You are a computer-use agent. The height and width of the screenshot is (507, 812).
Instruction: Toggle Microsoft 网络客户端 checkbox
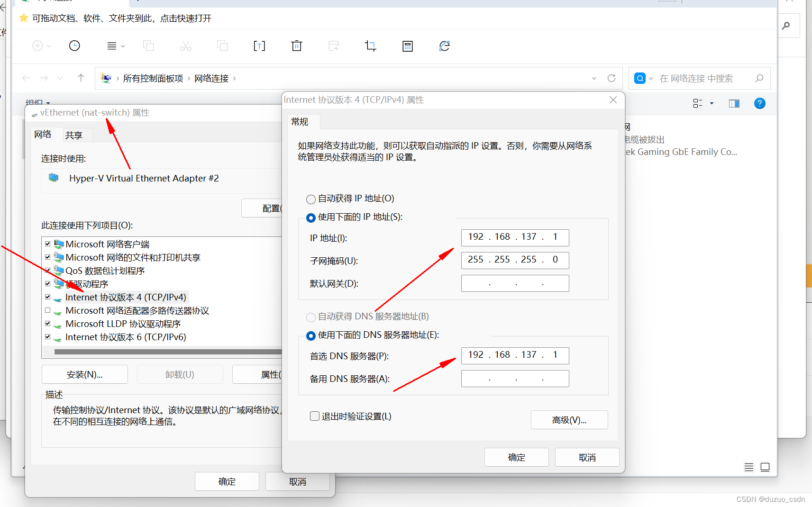click(x=48, y=244)
